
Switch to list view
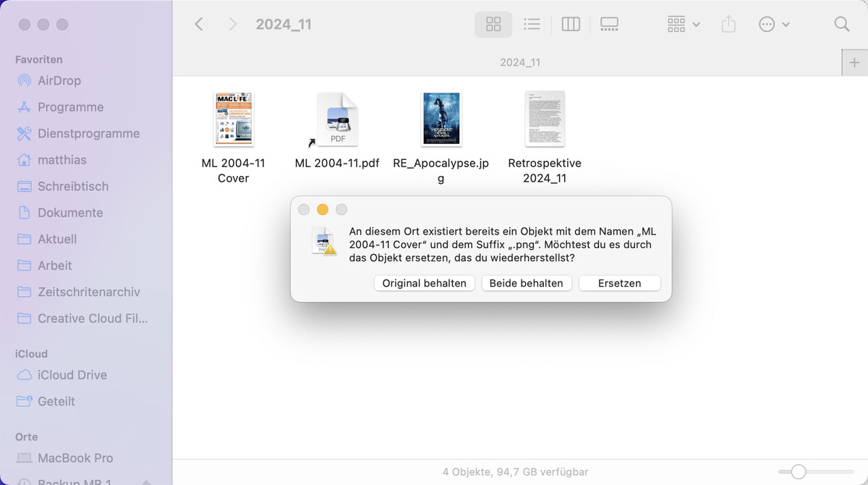coord(532,24)
